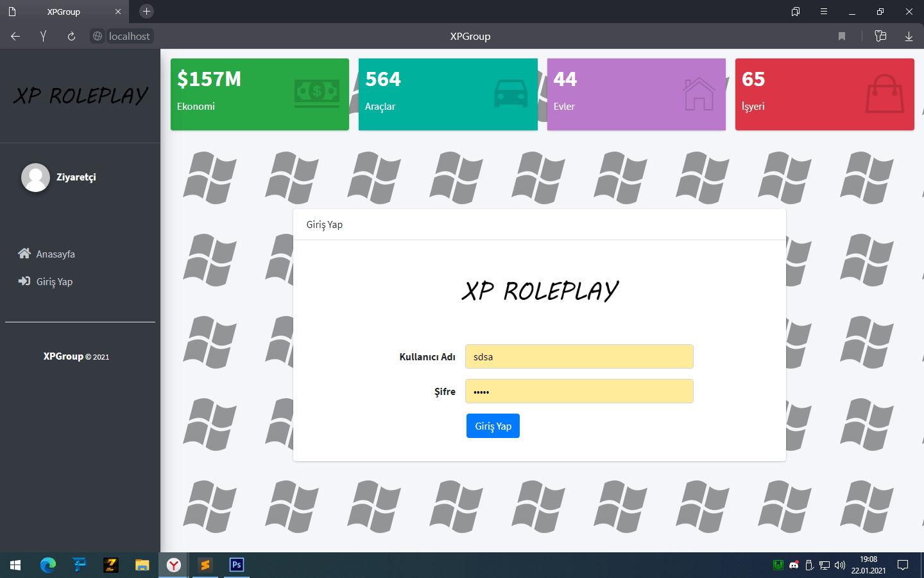Go back using the browser back arrow
The width and height of the screenshot is (924, 578).
pyautogui.click(x=15, y=37)
